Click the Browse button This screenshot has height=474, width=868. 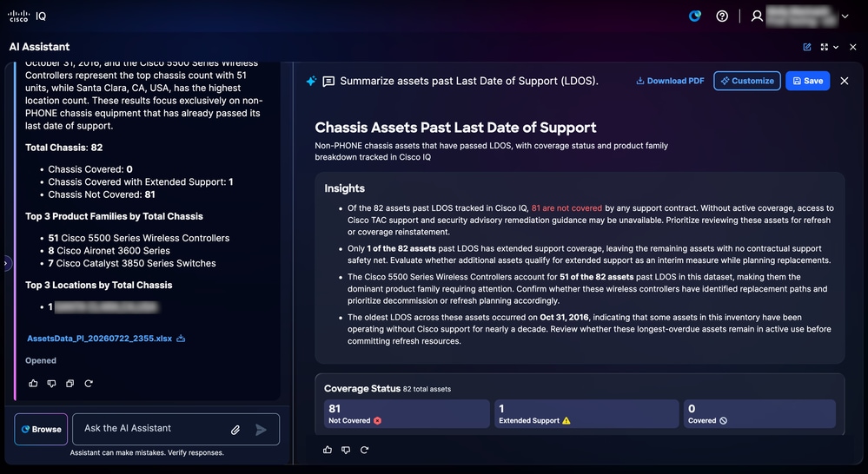coord(41,429)
